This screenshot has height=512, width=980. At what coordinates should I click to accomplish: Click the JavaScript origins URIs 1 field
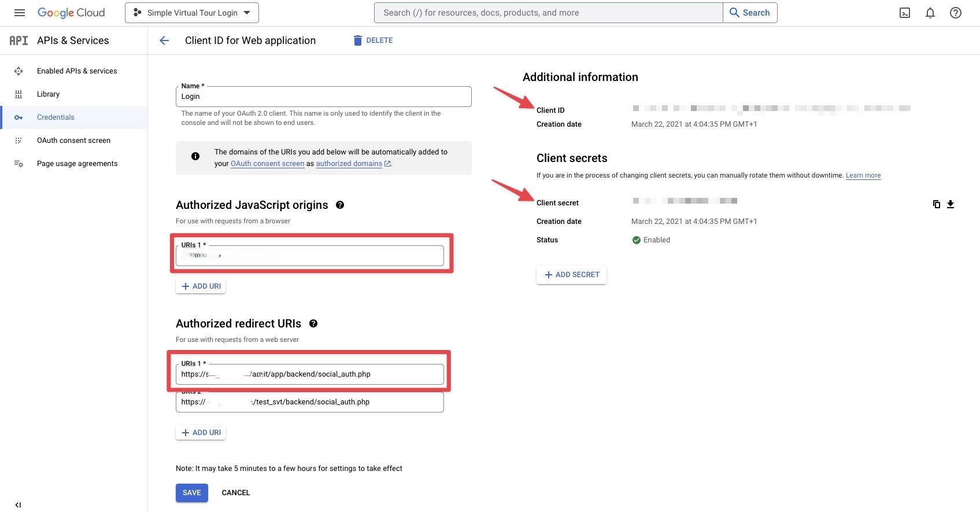tap(309, 256)
